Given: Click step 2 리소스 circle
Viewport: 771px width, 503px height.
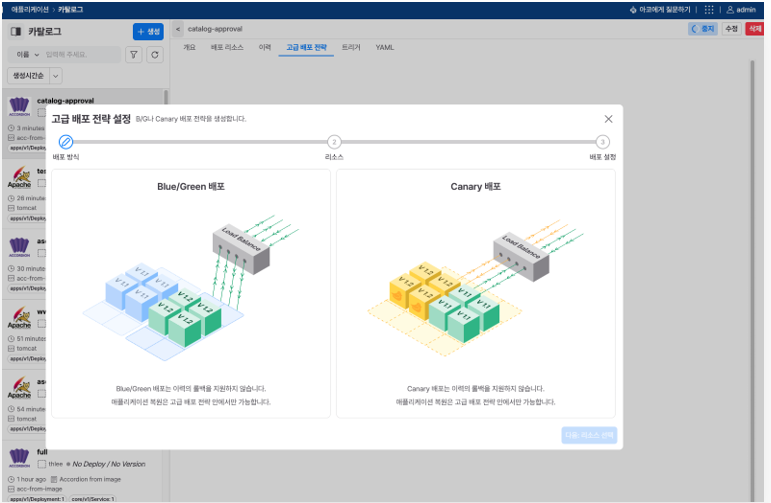Looking at the screenshot, I should coord(334,142).
